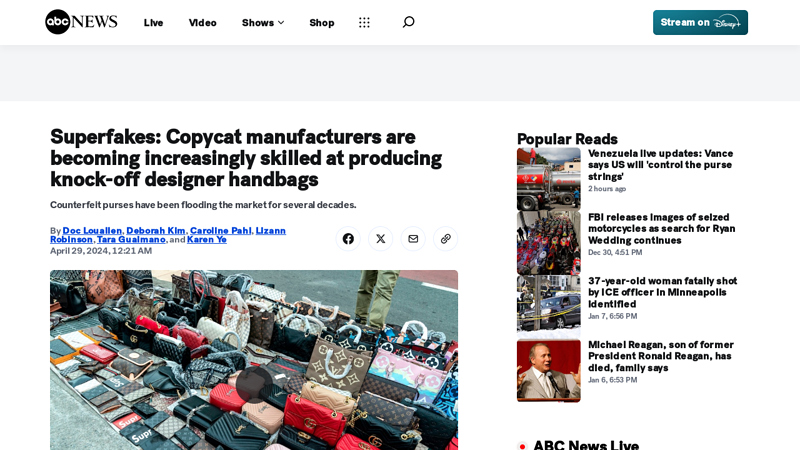Click the 'ABC News Live' heading
Image resolution: width=800 pixels, height=450 pixels.
point(586,445)
